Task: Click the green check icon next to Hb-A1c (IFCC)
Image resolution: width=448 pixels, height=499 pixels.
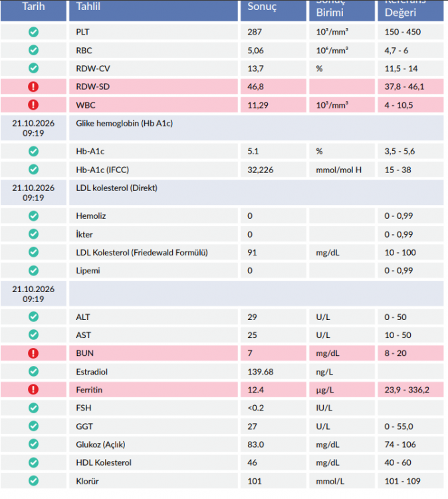Action: click(33, 169)
